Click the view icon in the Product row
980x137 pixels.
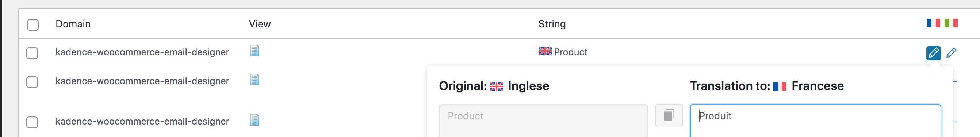(x=254, y=51)
